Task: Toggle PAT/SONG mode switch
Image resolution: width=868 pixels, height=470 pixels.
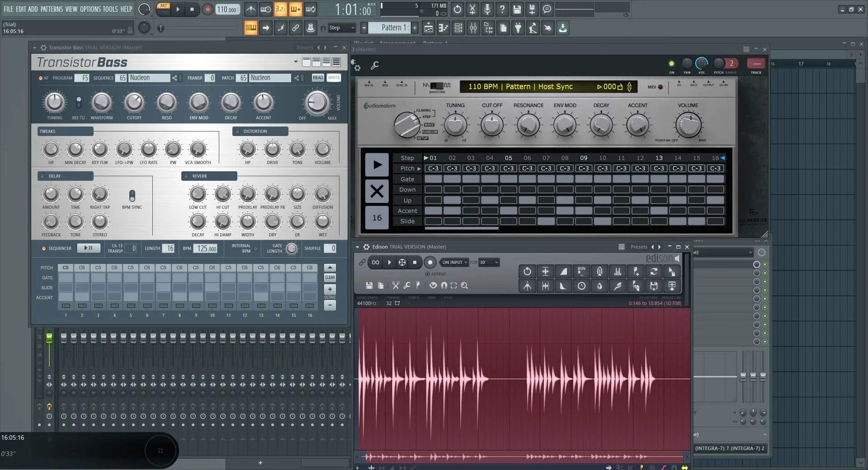Action: pos(164,9)
